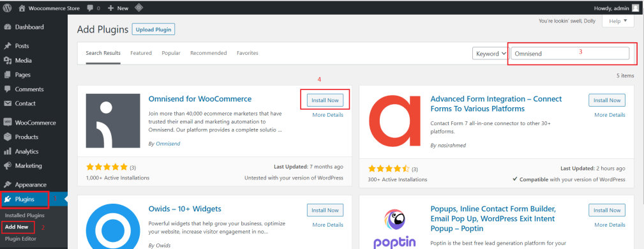This screenshot has height=249, width=644.
Task: Open admin user avatar menu
Action: click(636, 8)
